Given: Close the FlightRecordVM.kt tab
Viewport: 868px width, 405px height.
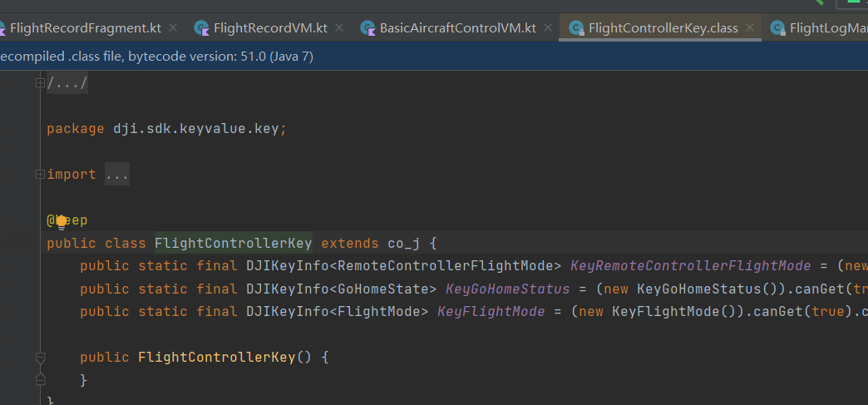Looking at the screenshot, I should tap(339, 27).
